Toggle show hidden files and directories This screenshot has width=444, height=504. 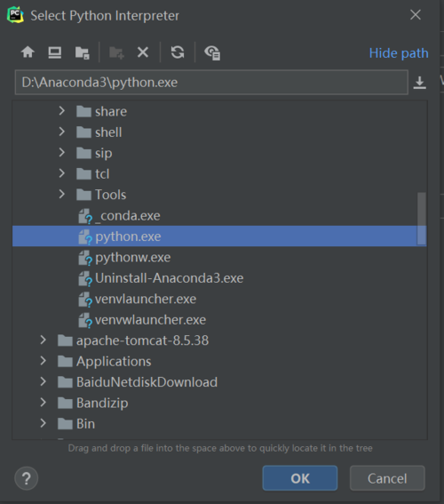pyautogui.click(x=212, y=52)
